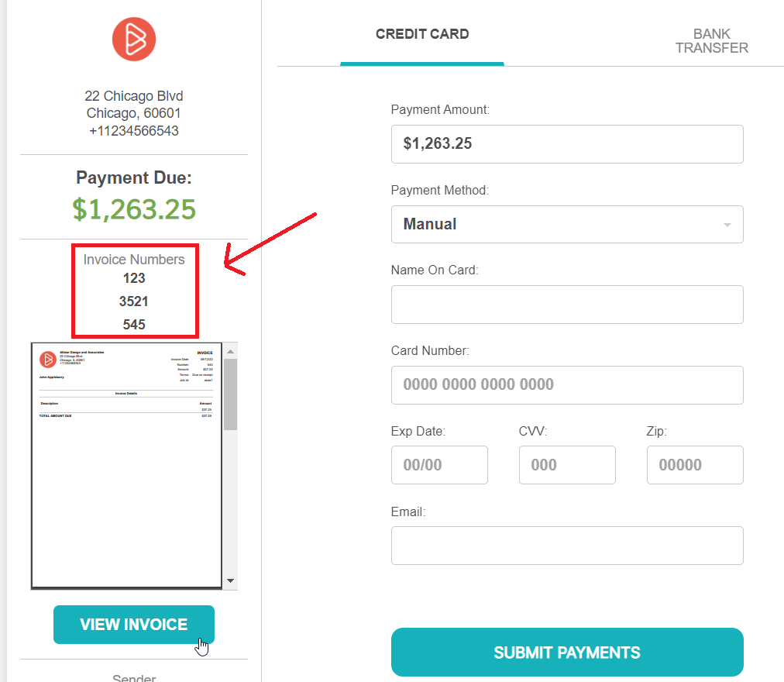This screenshot has width=784, height=682.
Task: Click the Email input field
Action: pyautogui.click(x=567, y=545)
